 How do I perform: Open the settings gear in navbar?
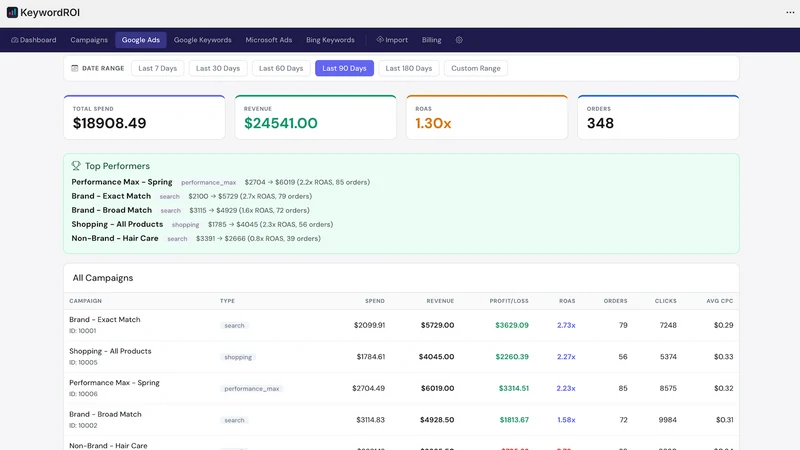pyautogui.click(x=459, y=40)
